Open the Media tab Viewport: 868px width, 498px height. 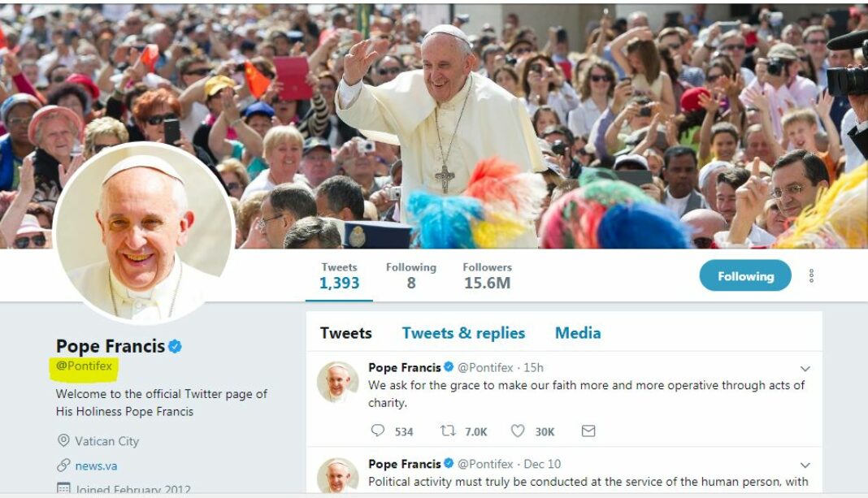point(578,333)
